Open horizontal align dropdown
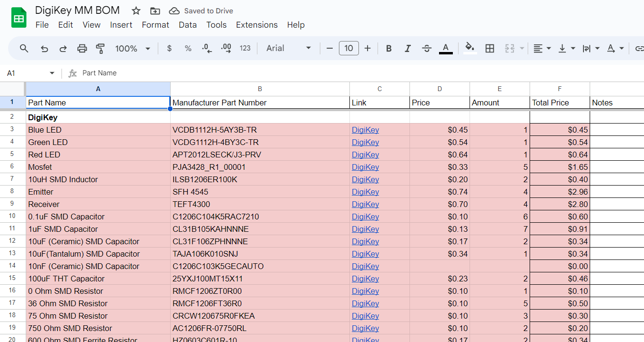The height and width of the screenshot is (342, 644). click(542, 48)
